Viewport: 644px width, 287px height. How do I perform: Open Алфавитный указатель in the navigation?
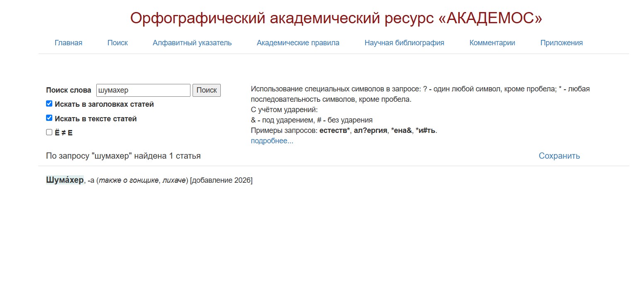tap(192, 43)
